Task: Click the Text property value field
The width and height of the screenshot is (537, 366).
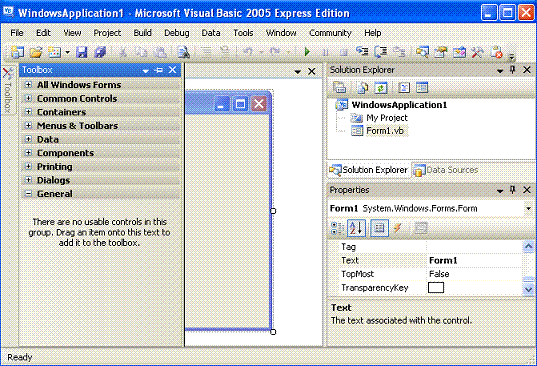Action: pos(475,261)
